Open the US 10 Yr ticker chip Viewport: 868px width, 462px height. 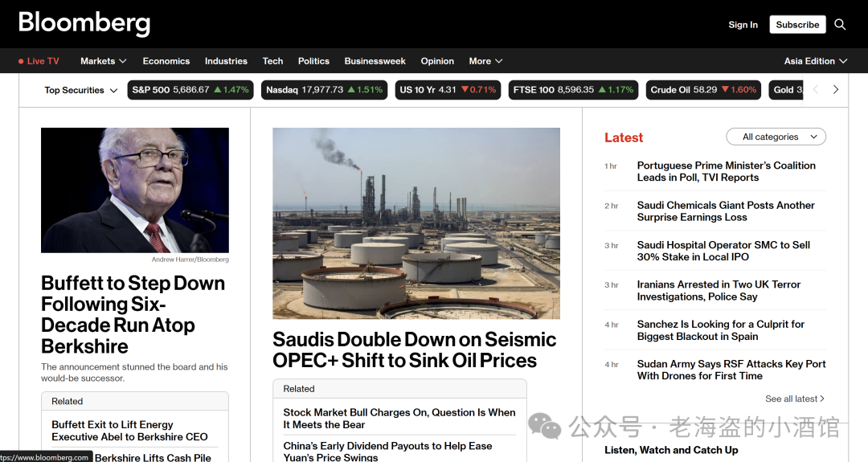coord(448,90)
